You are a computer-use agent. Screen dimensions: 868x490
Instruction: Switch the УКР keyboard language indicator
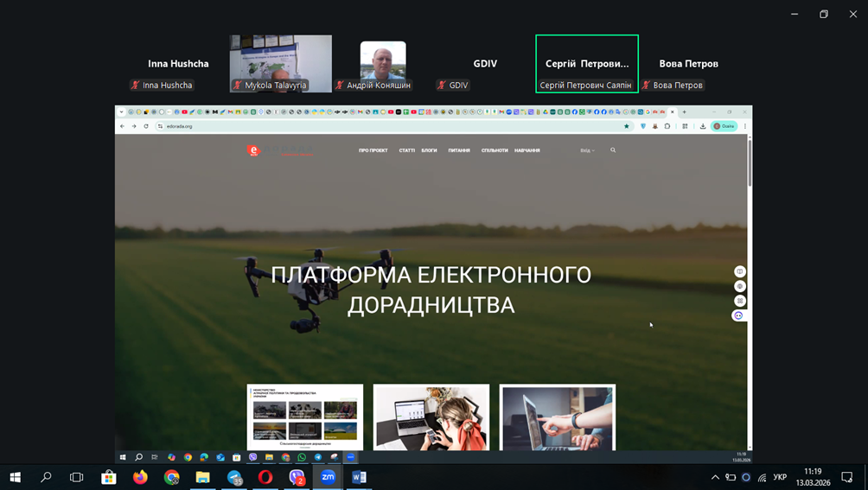tap(780, 477)
